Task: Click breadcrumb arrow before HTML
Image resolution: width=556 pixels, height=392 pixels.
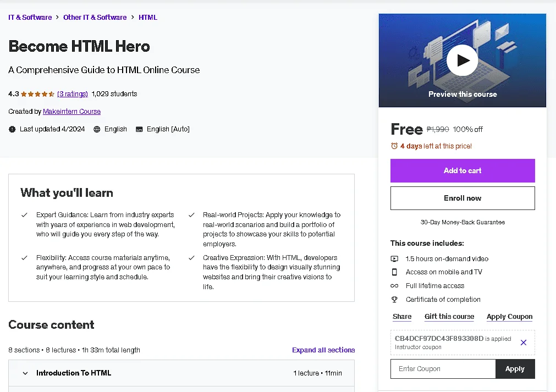Action: (133, 18)
